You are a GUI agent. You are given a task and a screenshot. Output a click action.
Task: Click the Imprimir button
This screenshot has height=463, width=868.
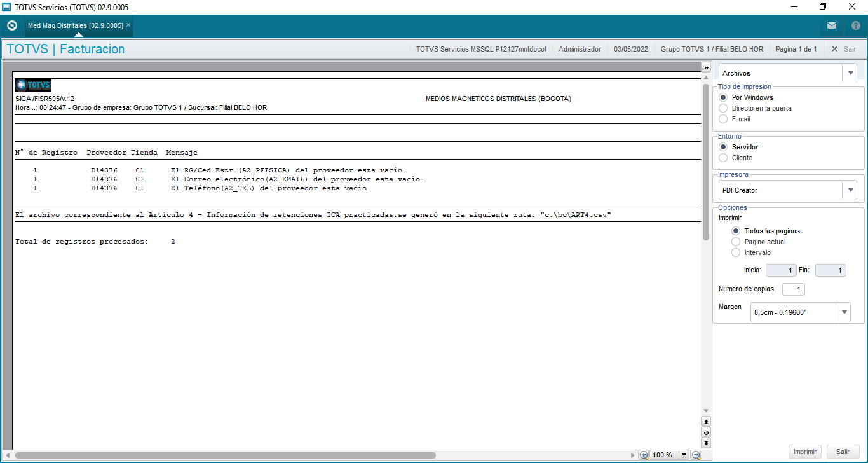point(805,452)
